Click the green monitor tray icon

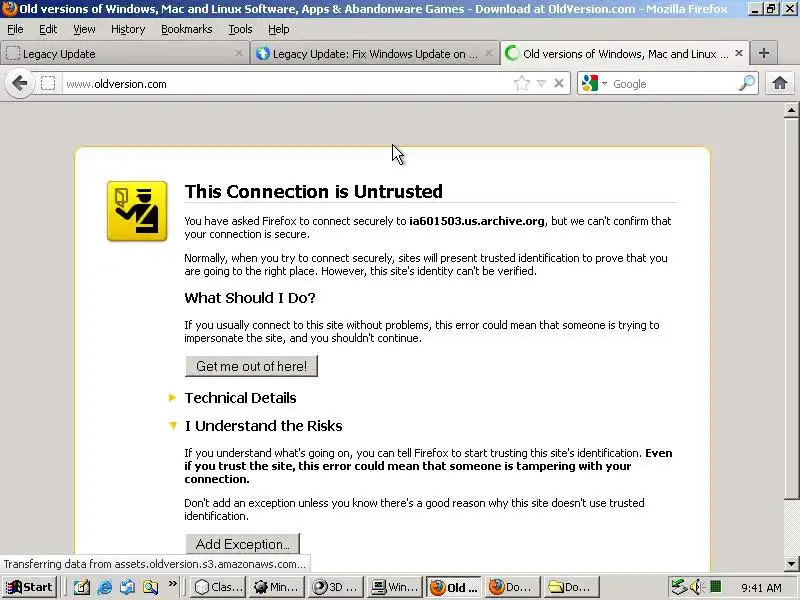(x=715, y=587)
